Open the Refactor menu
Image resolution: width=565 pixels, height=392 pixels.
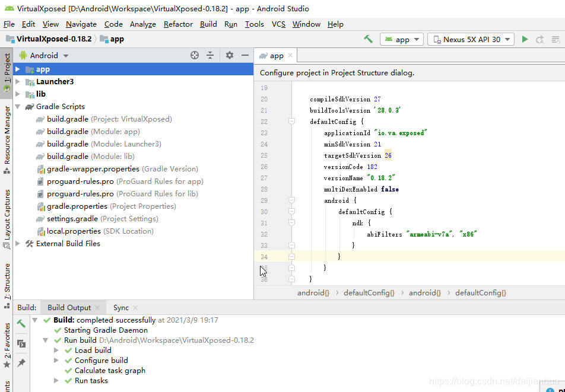pyautogui.click(x=178, y=24)
